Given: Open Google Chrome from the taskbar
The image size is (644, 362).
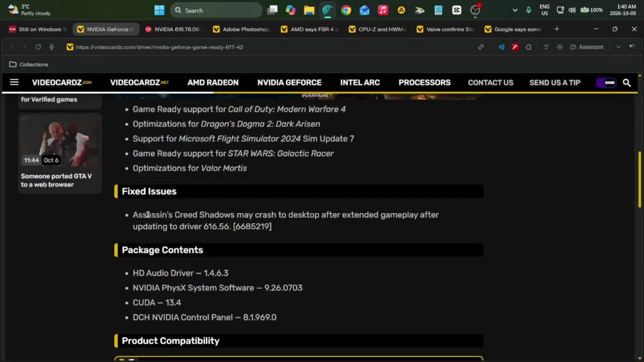Looking at the screenshot, I should pos(346,10).
